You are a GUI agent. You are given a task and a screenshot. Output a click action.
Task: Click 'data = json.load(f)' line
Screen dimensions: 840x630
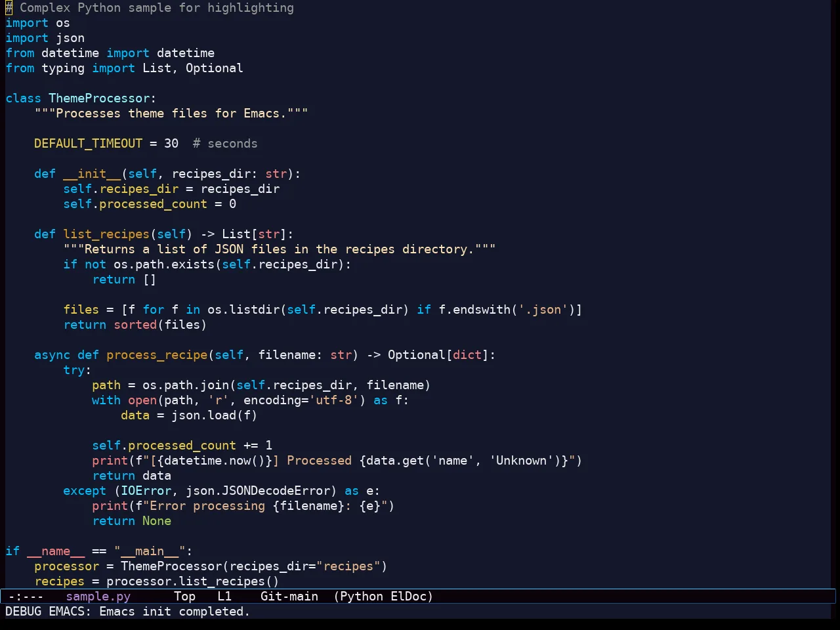coord(189,415)
